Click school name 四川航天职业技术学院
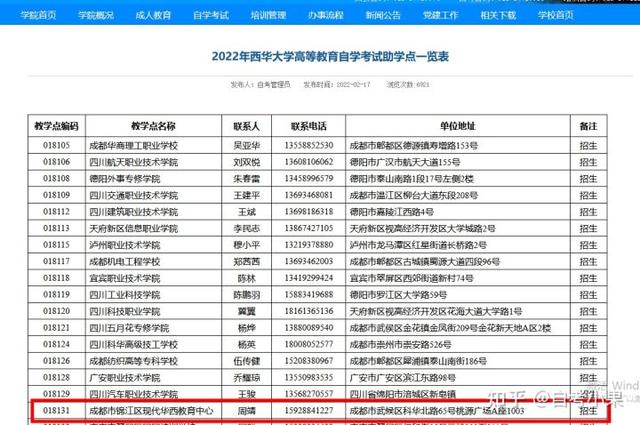This screenshot has height=425, width=640. click(133, 162)
